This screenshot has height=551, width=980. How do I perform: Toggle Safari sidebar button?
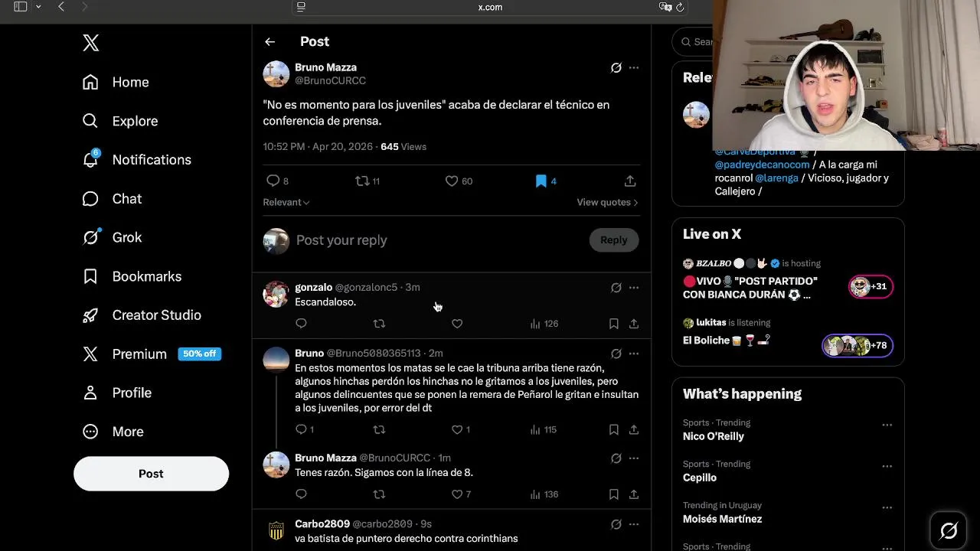tap(21, 7)
